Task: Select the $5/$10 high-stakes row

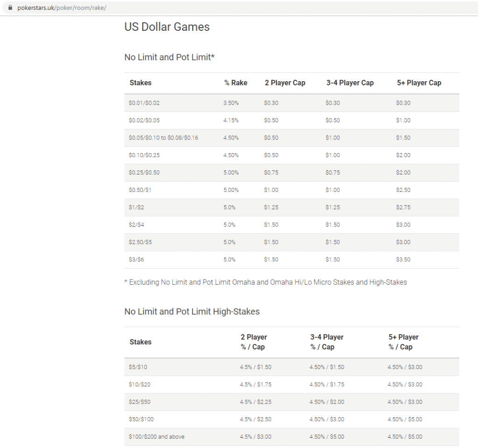Action: [x=137, y=367]
